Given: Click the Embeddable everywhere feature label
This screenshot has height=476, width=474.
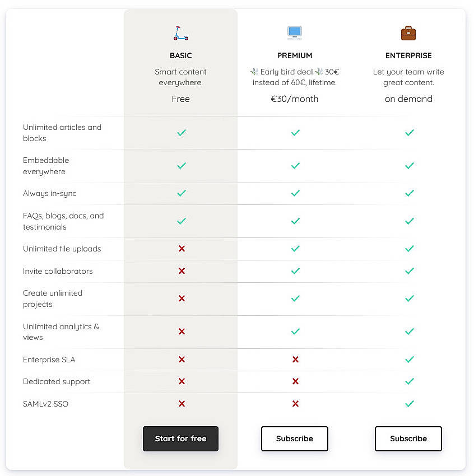Looking at the screenshot, I should tap(46, 166).
